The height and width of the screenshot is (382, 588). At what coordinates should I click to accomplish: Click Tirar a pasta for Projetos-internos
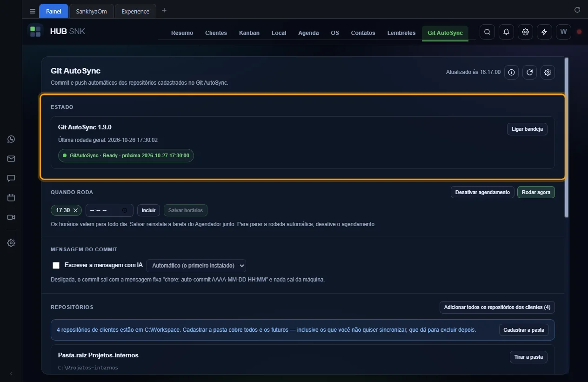click(x=528, y=357)
